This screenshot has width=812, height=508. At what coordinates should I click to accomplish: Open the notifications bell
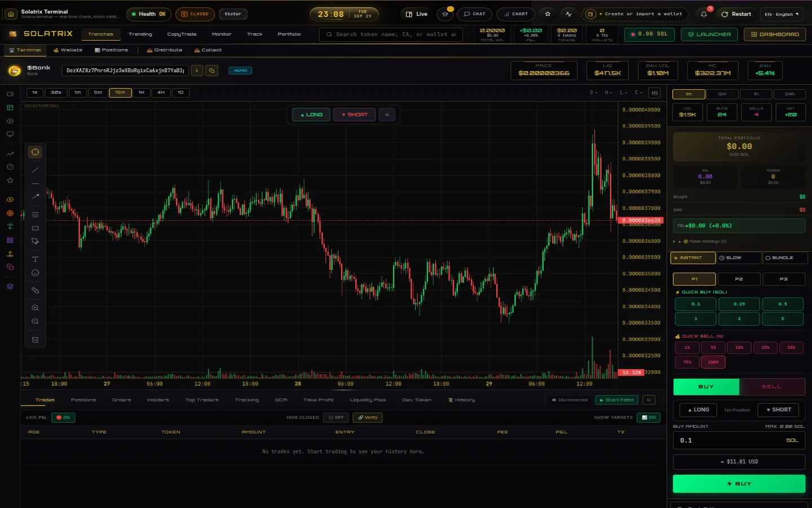[704, 14]
